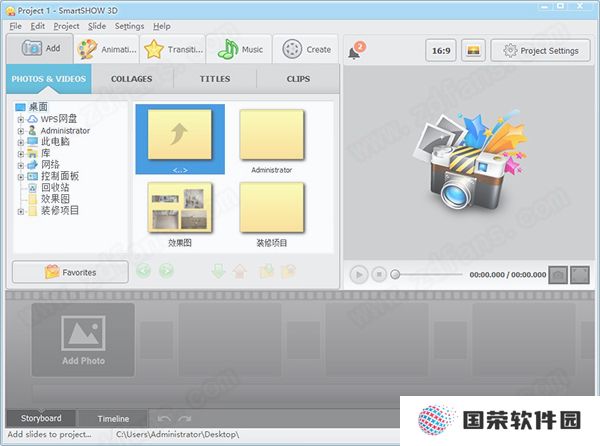Switch to the COLLAGES tab

(x=132, y=79)
